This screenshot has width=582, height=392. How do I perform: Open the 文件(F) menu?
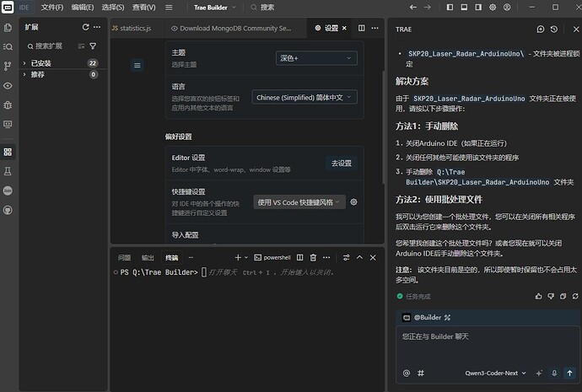click(x=52, y=8)
